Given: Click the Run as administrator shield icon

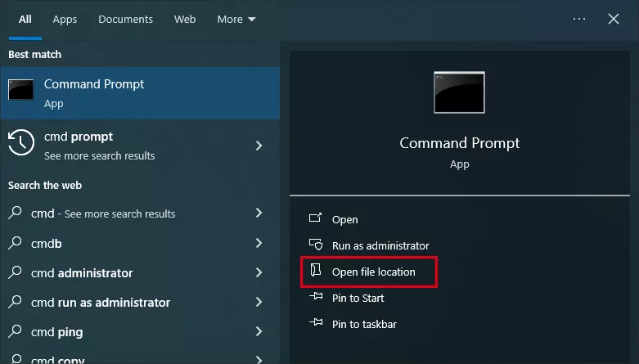Looking at the screenshot, I should pyautogui.click(x=316, y=244).
